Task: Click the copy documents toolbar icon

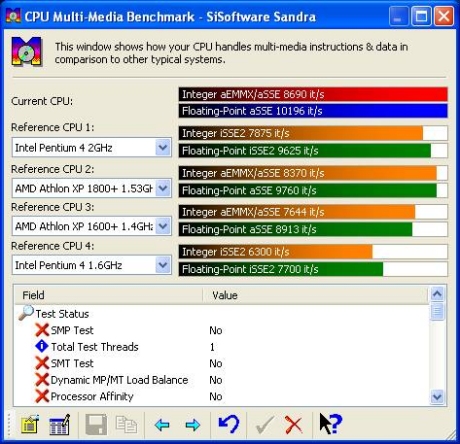Action: point(126,424)
